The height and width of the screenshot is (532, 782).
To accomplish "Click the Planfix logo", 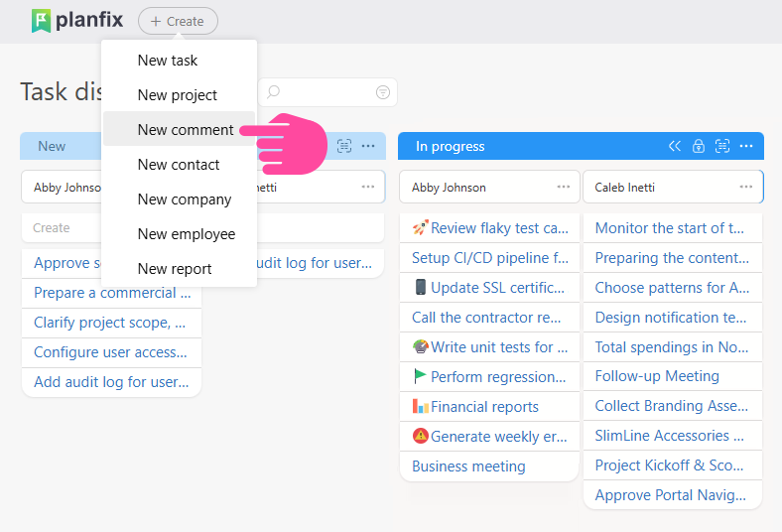I will (x=77, y=21).
